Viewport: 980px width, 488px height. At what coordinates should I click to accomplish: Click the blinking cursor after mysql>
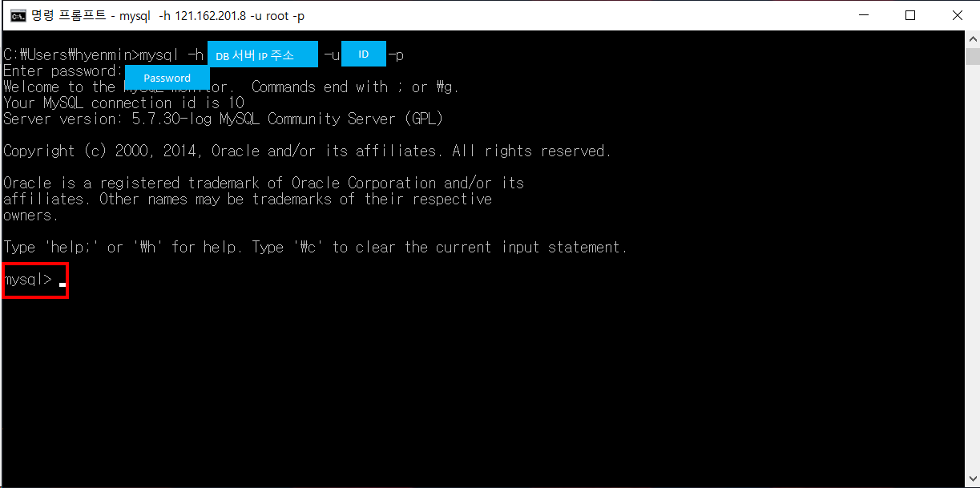(x=63, y=284)
